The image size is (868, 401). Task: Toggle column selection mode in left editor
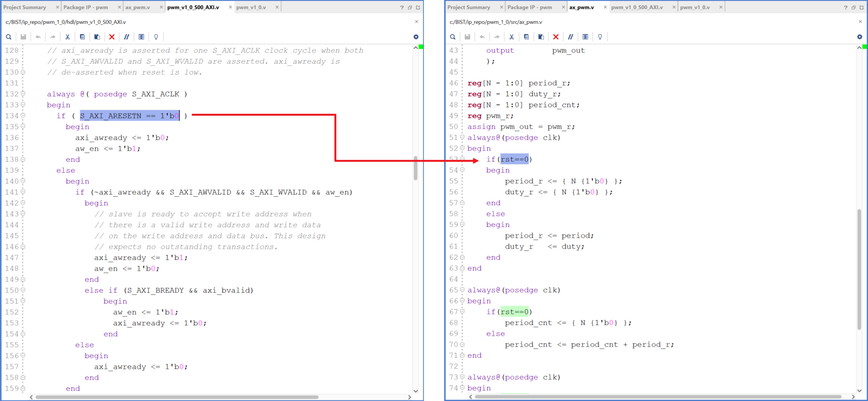(x=141, y=37)
